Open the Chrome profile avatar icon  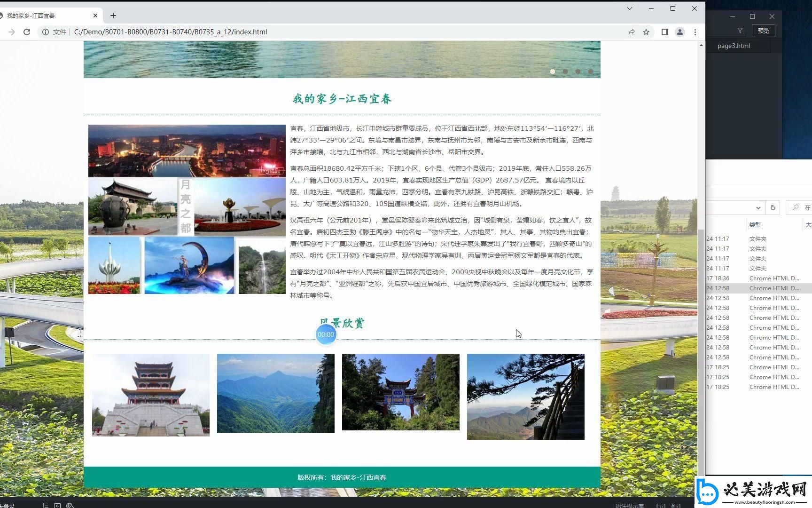tap(679, 32)
